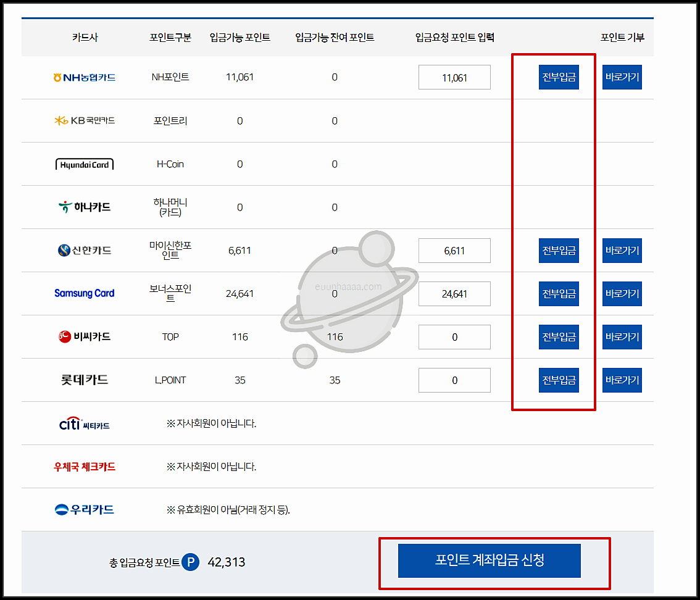Viewport: 700px width, 600px height.
Task: Select the 롯데카드 logo
Action: 84,380
